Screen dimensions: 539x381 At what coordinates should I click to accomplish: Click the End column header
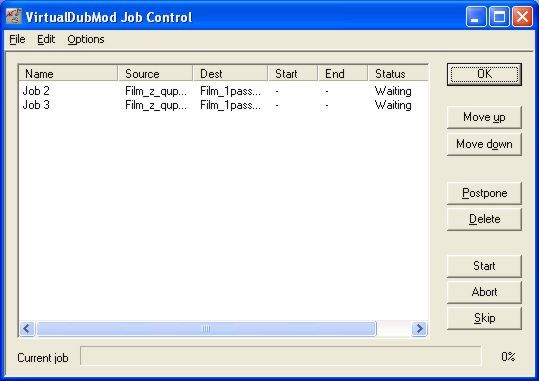343,74
